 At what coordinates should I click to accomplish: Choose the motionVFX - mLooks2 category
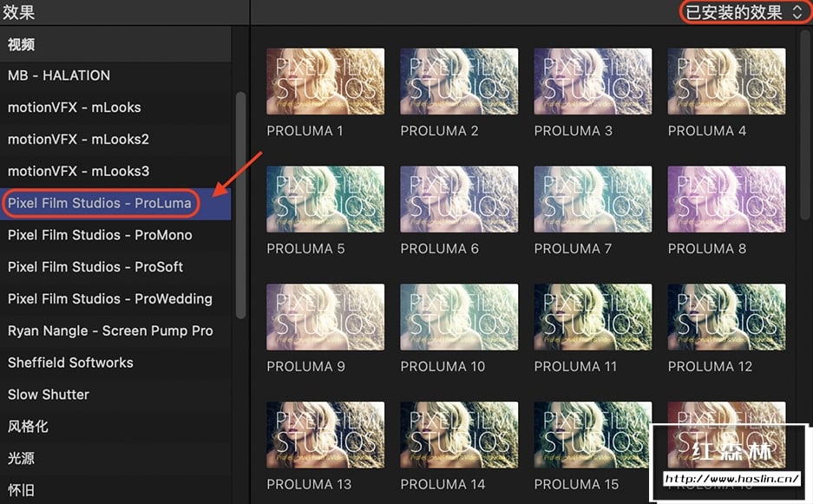115,140
